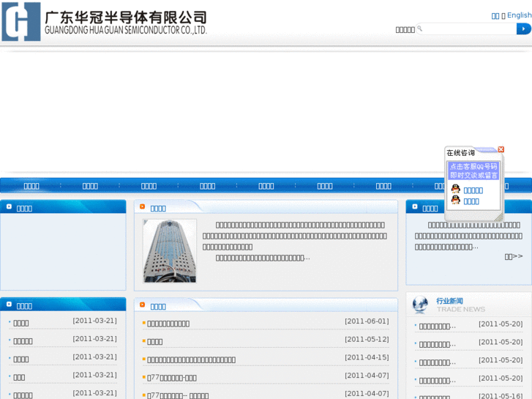
Task: Click the magnifier icon inside the search box
Action: click(419, 28)
